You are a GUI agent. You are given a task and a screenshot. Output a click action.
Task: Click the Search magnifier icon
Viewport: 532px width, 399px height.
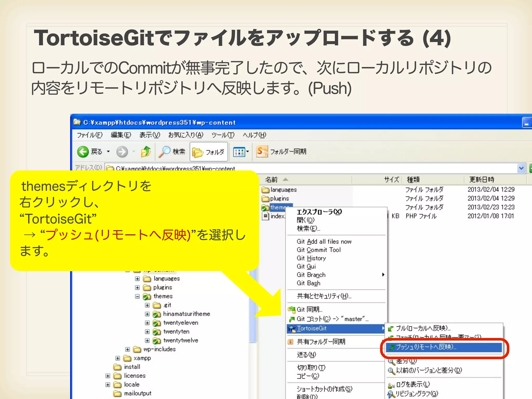tap(165, 152)
